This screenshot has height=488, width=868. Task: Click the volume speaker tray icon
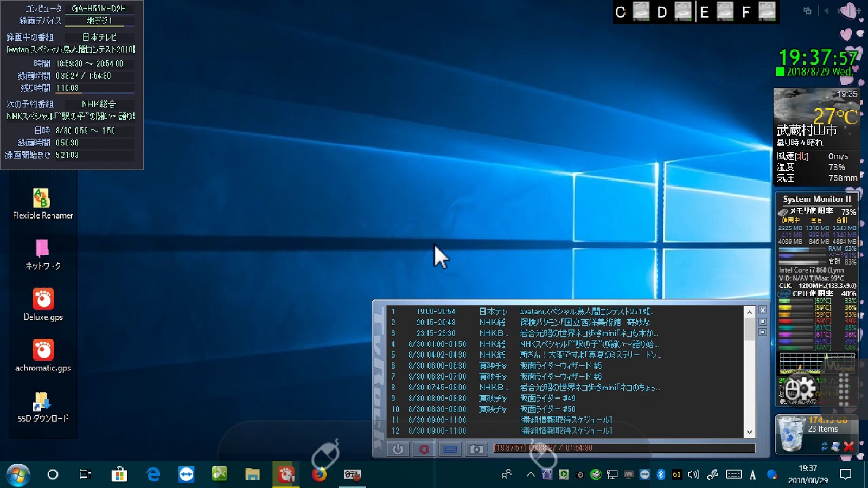click(693, 474)
